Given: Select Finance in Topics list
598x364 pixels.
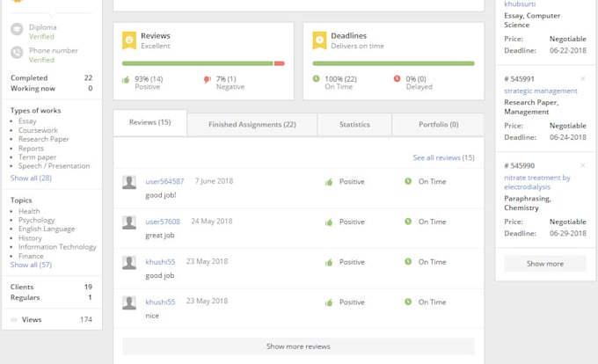Looking at the screenshot, I should (31, 256).
